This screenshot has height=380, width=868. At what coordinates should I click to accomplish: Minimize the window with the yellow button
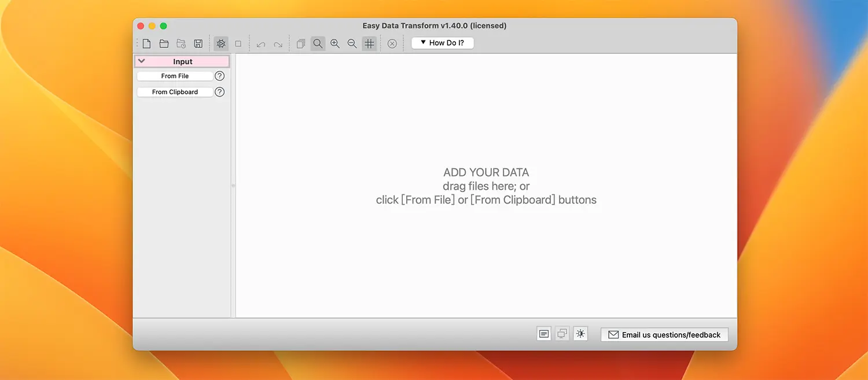click(152, 26)
